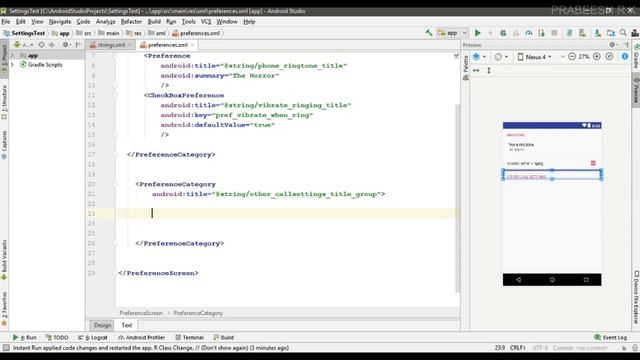
Task: Open the Event Log
Action: pos(610,338)
